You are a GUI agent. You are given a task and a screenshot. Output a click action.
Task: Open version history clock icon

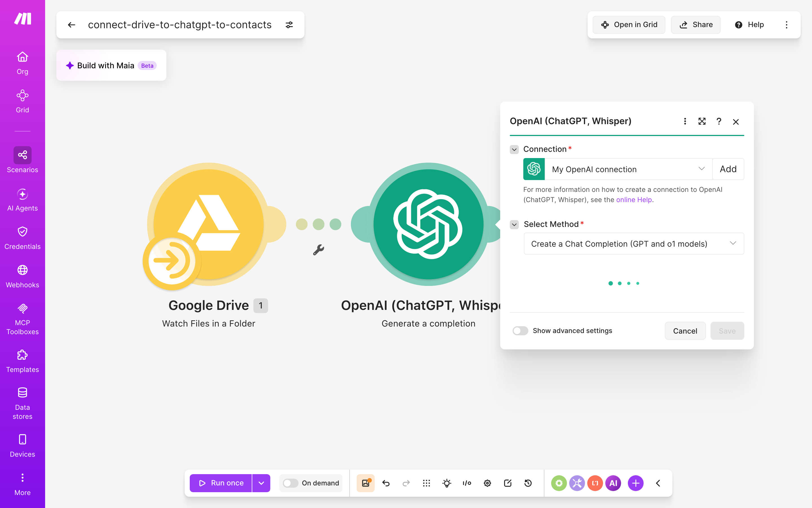[x=528, y=483]
